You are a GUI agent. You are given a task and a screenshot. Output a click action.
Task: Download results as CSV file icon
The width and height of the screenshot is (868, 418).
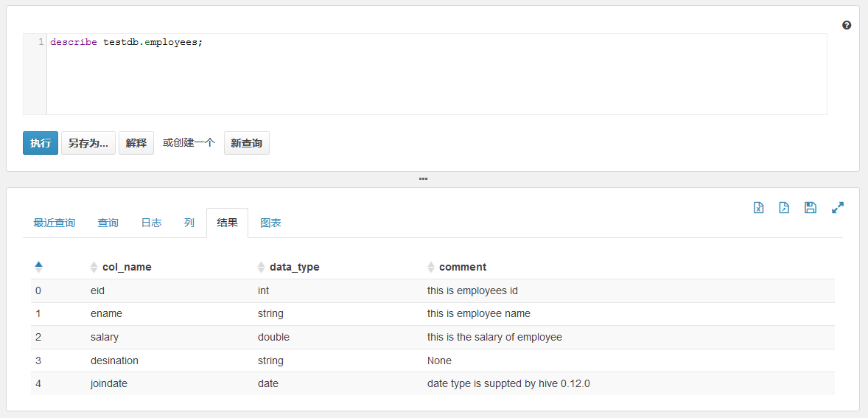(784, 208)
